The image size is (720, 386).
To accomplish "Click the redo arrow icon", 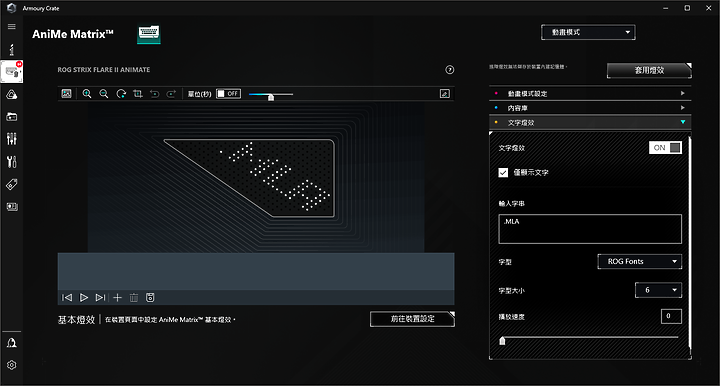I will (171, 94).
